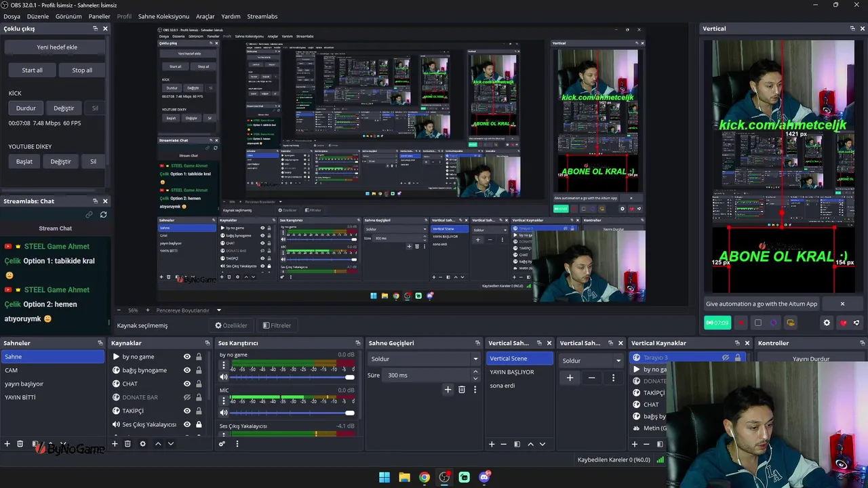Image resolution: width=868 pixels, height=488 pixels.
Task: Hide the TAKİPÇİ source
Action: coord(187,411)
